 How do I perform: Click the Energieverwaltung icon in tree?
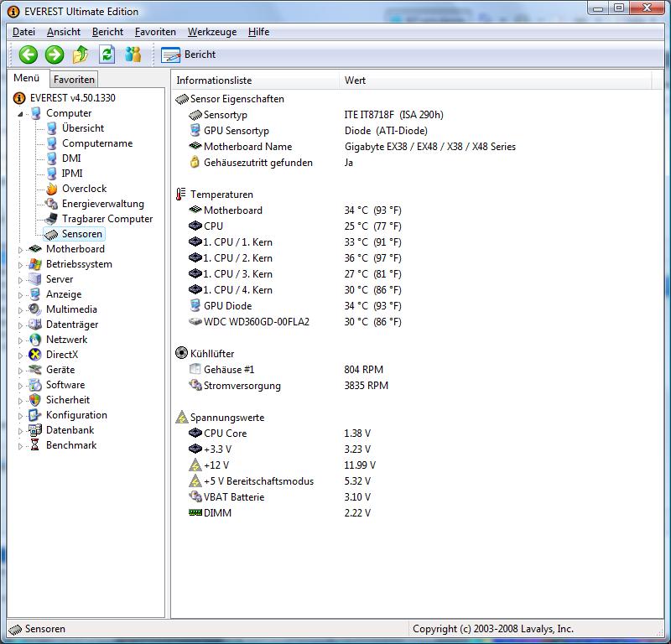pos(52,204)
